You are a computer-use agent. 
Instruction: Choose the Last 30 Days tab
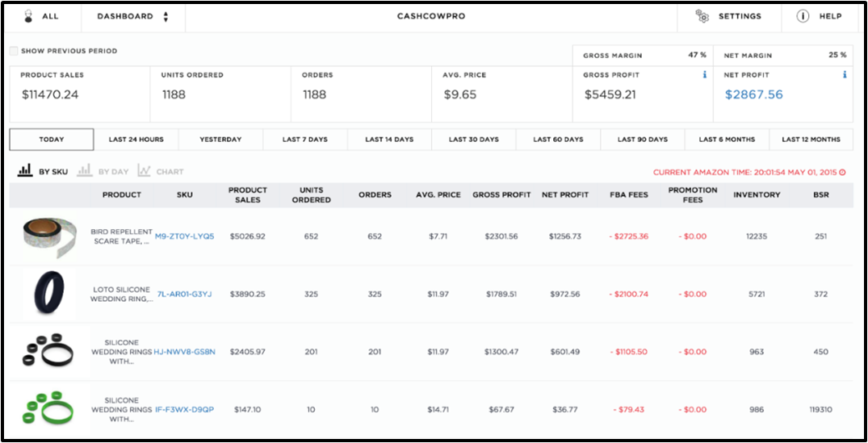(473, 140)
